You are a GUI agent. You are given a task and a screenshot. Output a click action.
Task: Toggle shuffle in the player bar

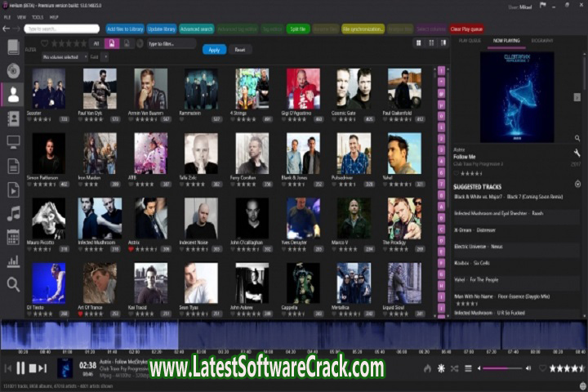click(454, 368)
